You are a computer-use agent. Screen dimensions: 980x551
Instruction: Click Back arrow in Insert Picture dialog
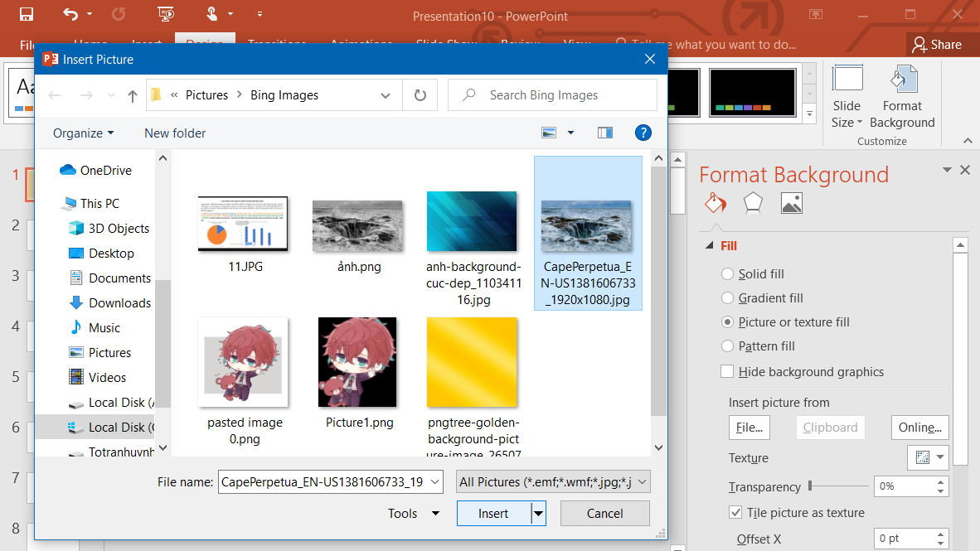55,95
